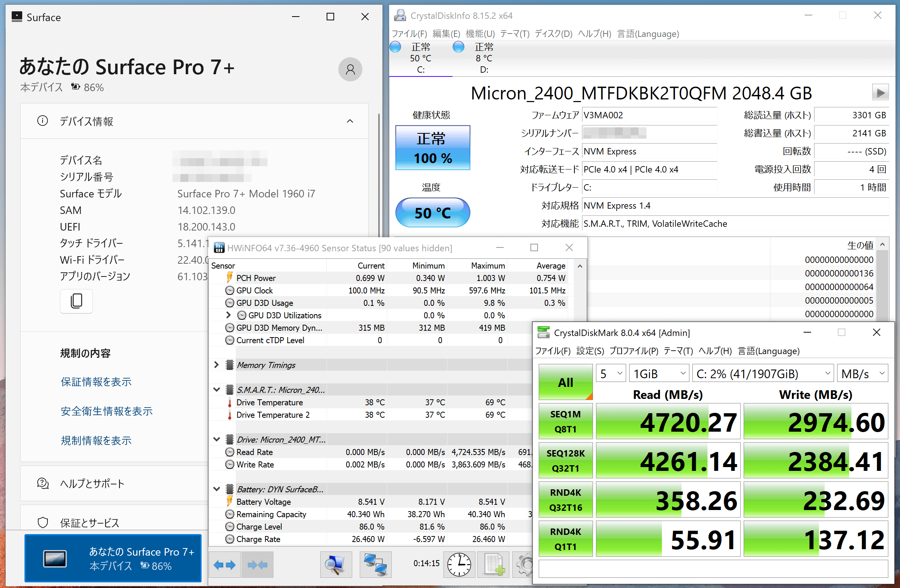Click CrystalDiskInfo SMART list scroll up arrow
This screenshot has height=588, width=900.
[882, 244]
